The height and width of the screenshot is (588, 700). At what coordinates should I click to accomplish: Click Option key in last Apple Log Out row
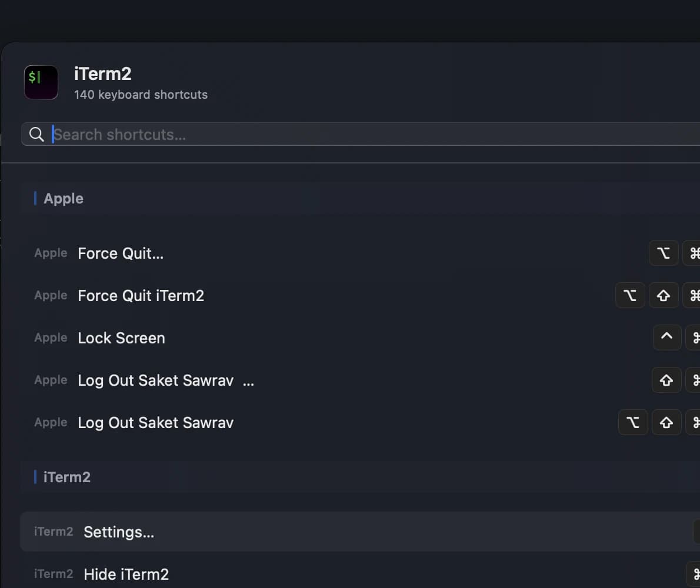pos(633,423)
